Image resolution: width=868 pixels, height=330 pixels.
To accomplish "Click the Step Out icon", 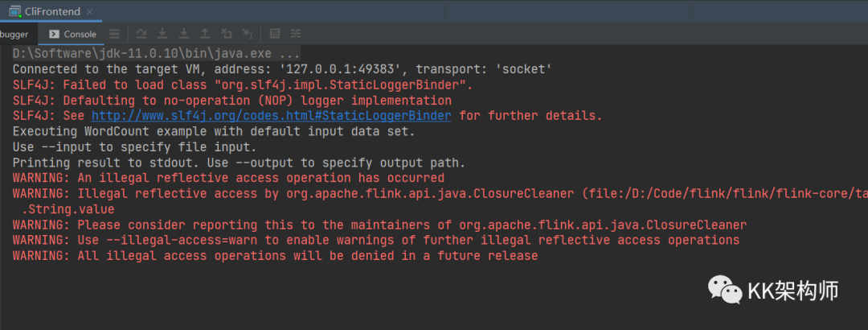I will [205, 34].
